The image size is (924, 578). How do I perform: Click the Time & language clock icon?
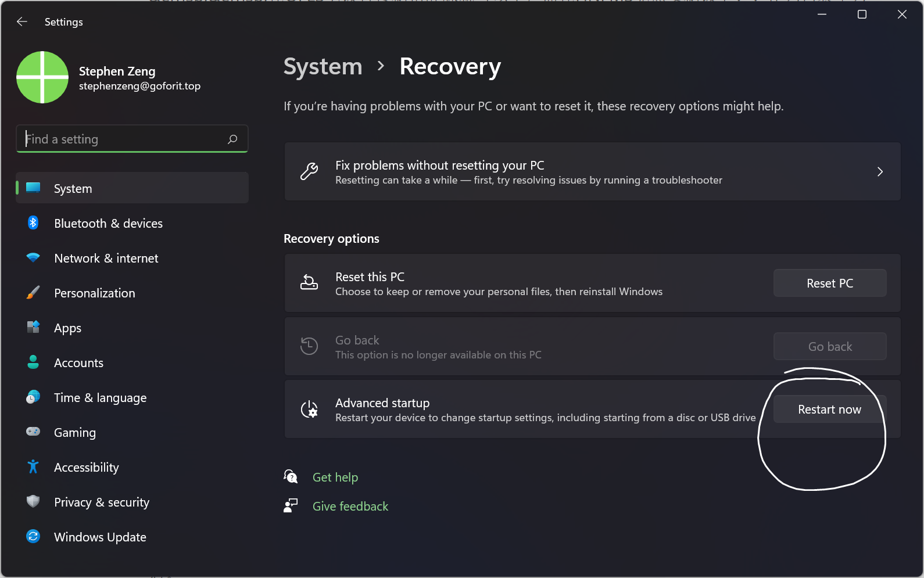click(x=33, y=397)
